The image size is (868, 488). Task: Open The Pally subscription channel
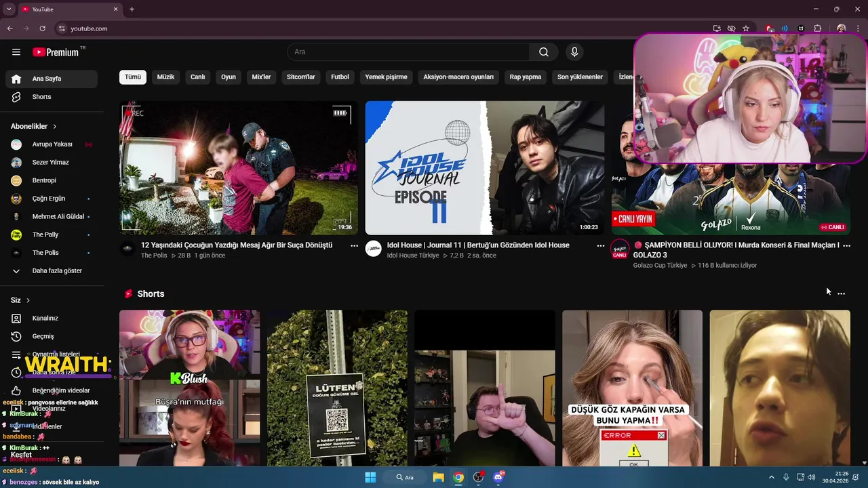[x=52, y=235]
